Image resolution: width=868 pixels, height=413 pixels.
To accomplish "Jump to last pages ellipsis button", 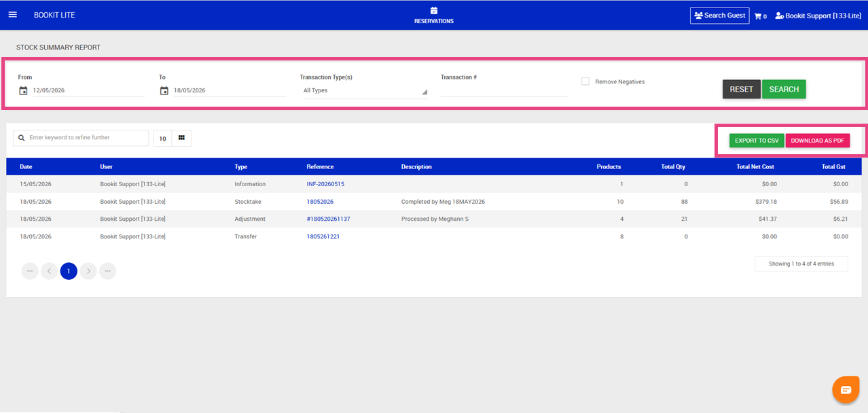I will tap(107, 271).
